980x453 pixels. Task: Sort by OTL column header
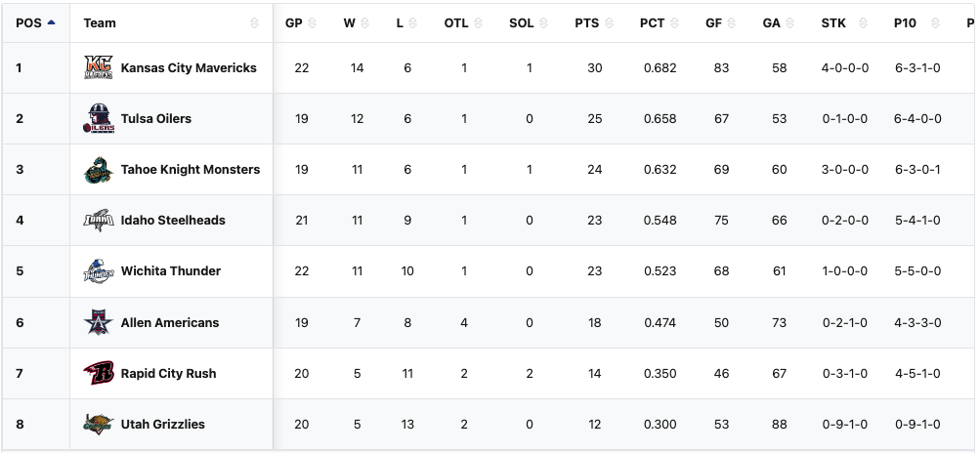(x=456, y=22)
